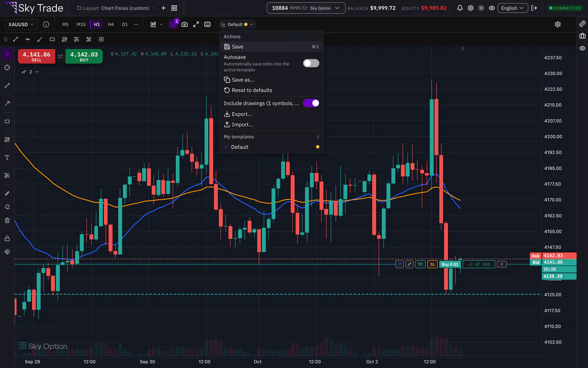Show XAUUSD symbol info
The width and height of the screenshot is (588, 368).
(x=46, y=24)
